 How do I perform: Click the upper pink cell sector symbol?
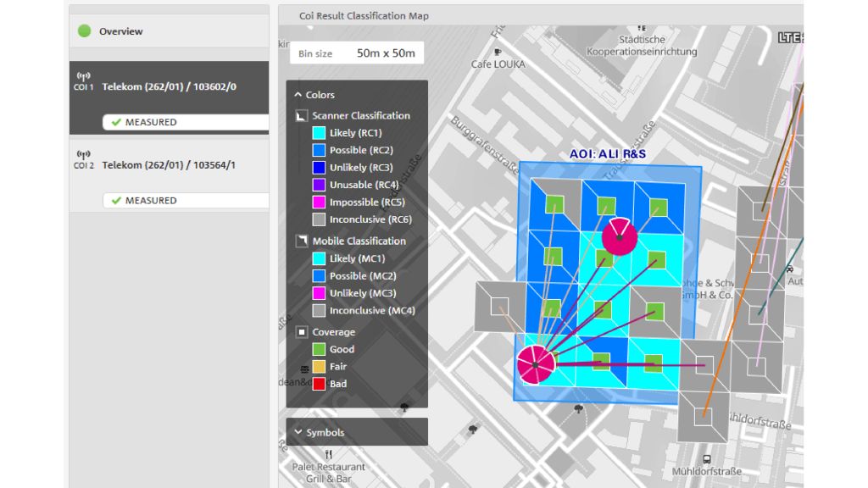tap(620, 236)
